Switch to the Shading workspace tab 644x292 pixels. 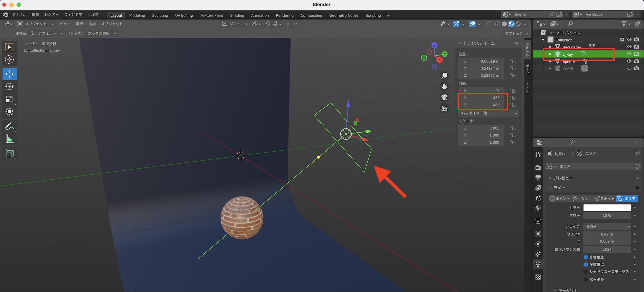[237, 15]
